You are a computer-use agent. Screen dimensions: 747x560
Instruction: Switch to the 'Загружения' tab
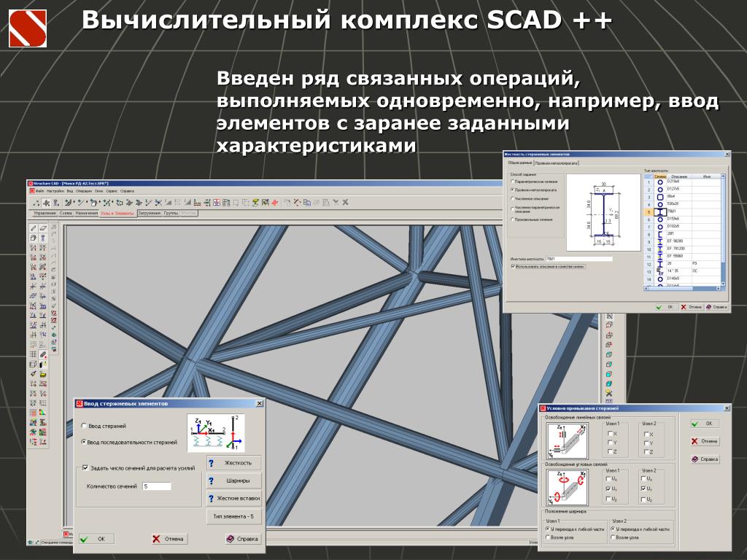coord(150,213)
